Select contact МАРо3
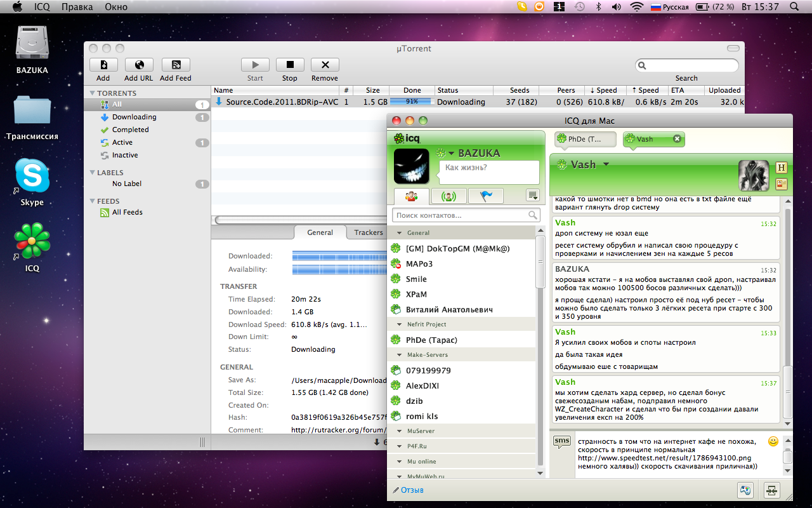Viewport: 812px width, 508px height. (462, 264)
